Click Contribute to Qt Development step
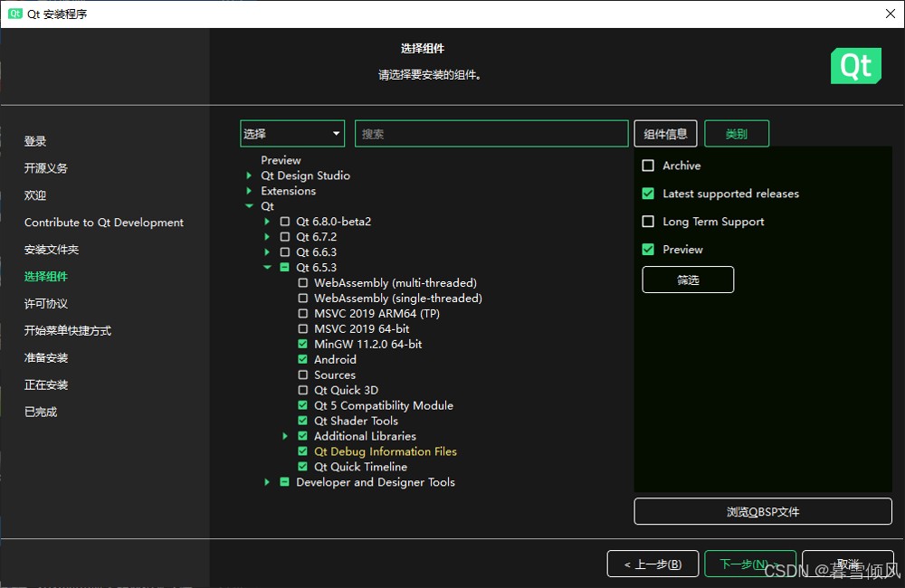The height and width of the screenshot is (588, 905). tap(104, 223)
